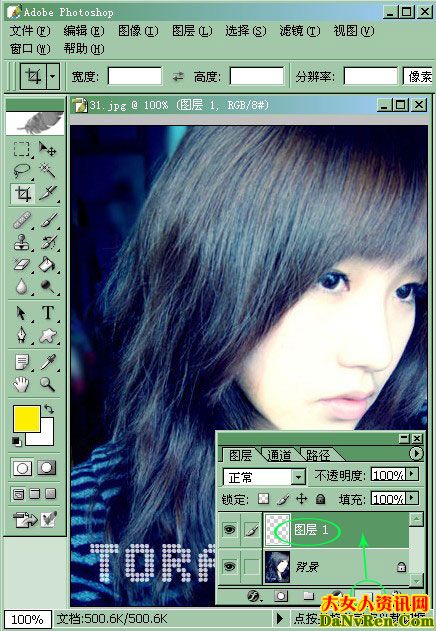This screenshot has width=436, height=631.
Task: Toggle lock transparent pixels
Action: (x=263, y=499)
